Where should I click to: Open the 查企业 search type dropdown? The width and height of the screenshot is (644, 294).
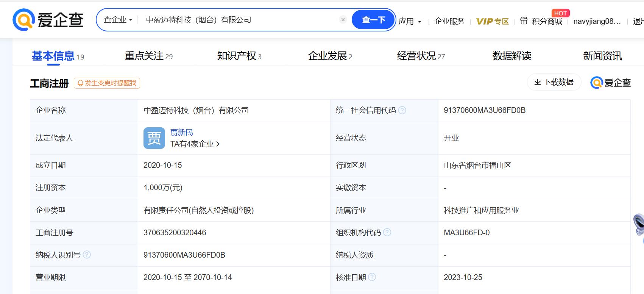point(118,20)
